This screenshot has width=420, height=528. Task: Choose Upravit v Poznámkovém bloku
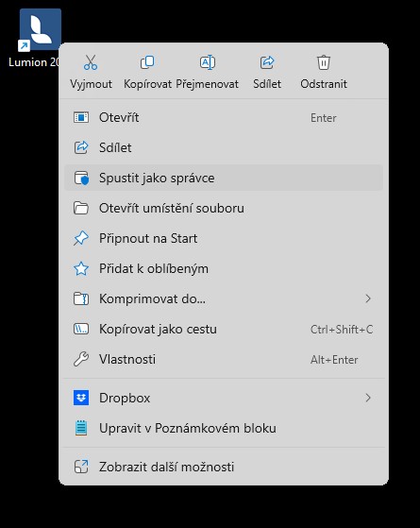[224, 428]
